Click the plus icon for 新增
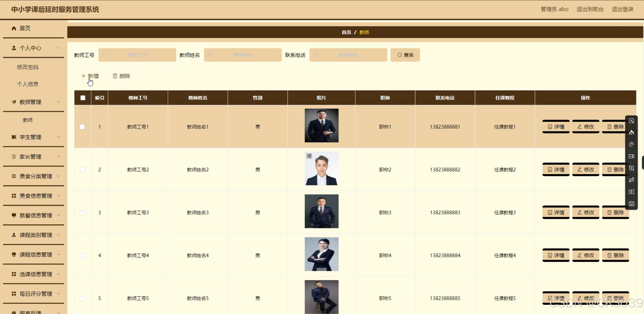Screen dimensions: 644x314 coord(83,76)
